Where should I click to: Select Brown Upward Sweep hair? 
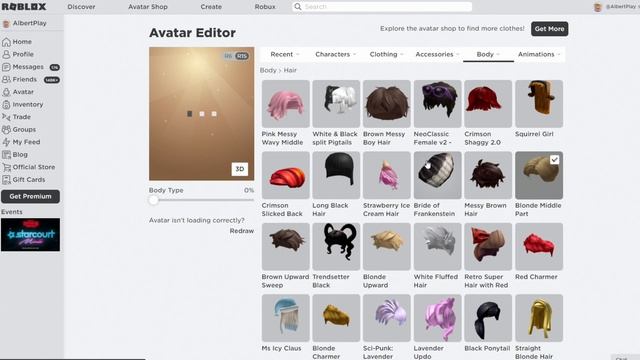click(286, 247)
